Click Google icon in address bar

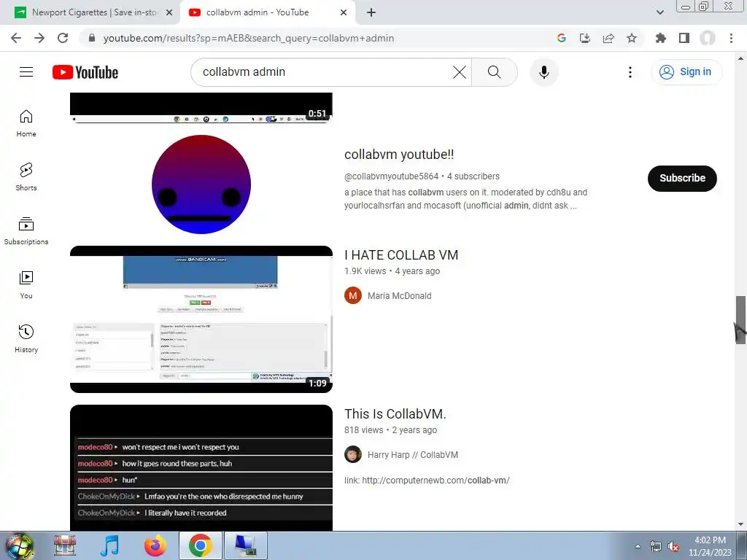561,38
